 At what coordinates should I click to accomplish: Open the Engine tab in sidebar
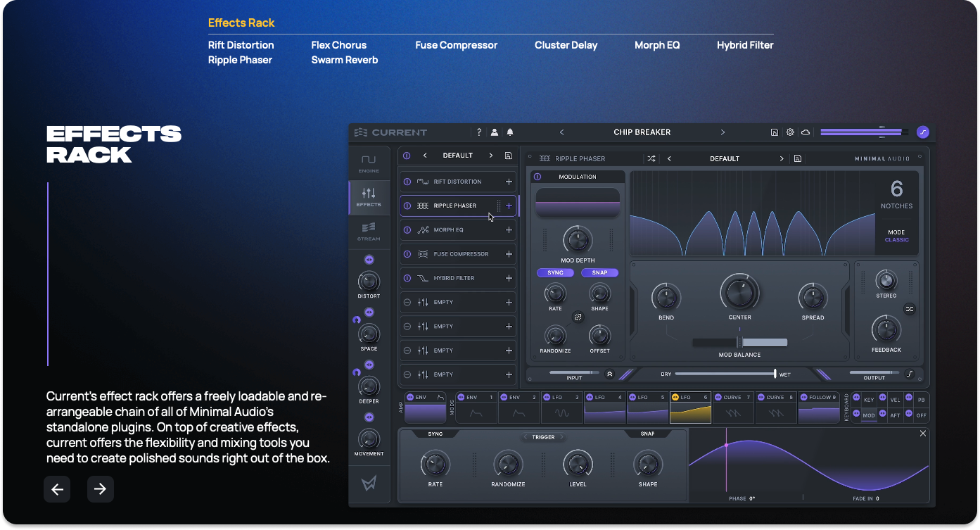click(x=369, y=163)
